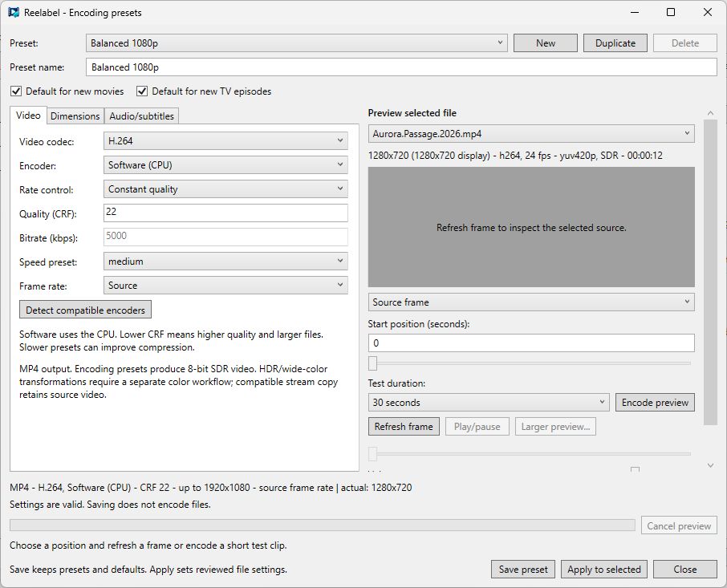Click the Start position slider thumb
The width and height of the screenshot is (727, 588).
coord(373,363)
